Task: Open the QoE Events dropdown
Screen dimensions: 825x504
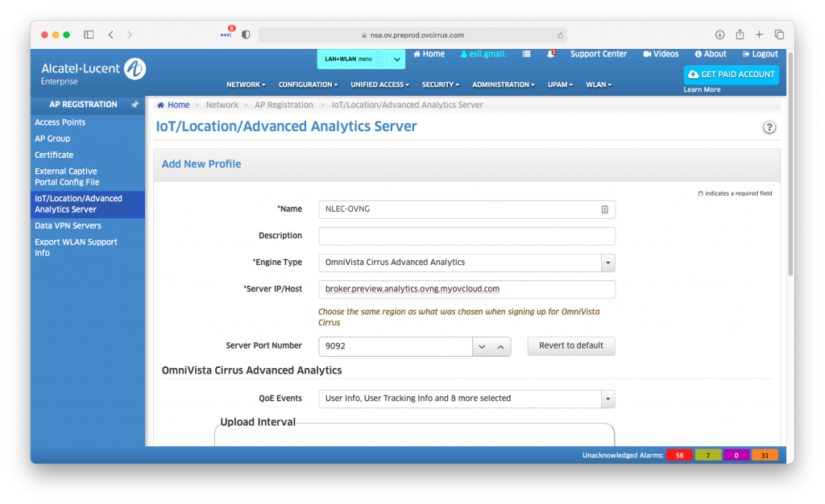Action: pos(608,399)
